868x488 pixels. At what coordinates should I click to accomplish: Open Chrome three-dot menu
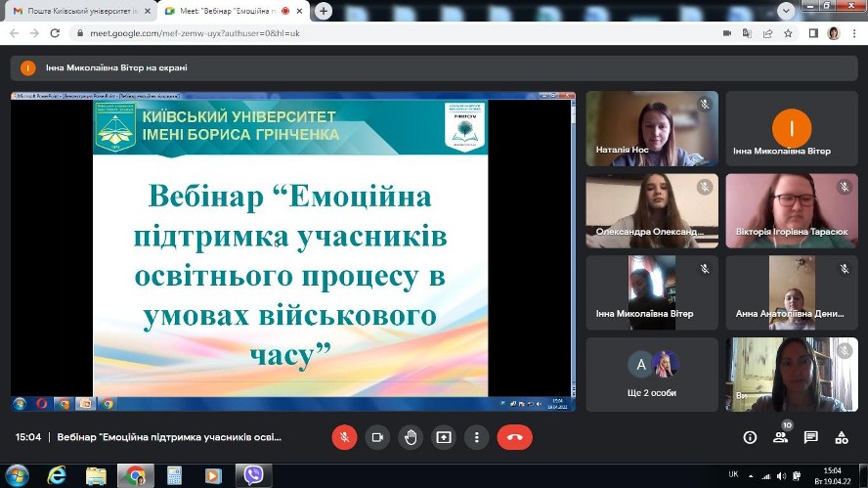[x=854, y=33]
